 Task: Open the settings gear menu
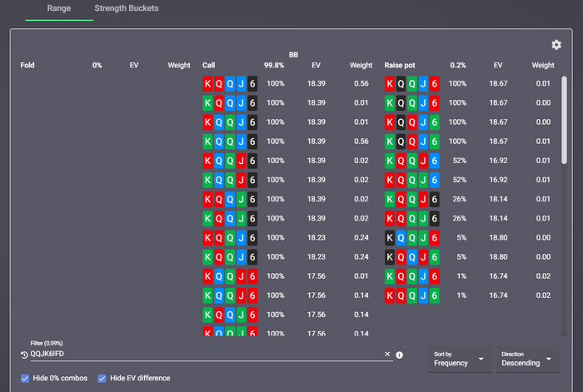[556, 45]
